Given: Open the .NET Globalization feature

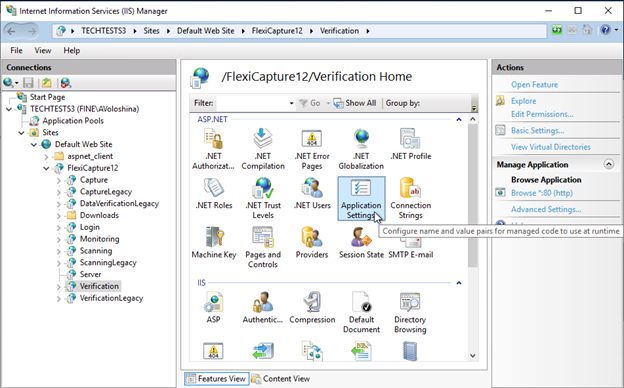Looking at the screenshot, I should (x=361, y=149).
